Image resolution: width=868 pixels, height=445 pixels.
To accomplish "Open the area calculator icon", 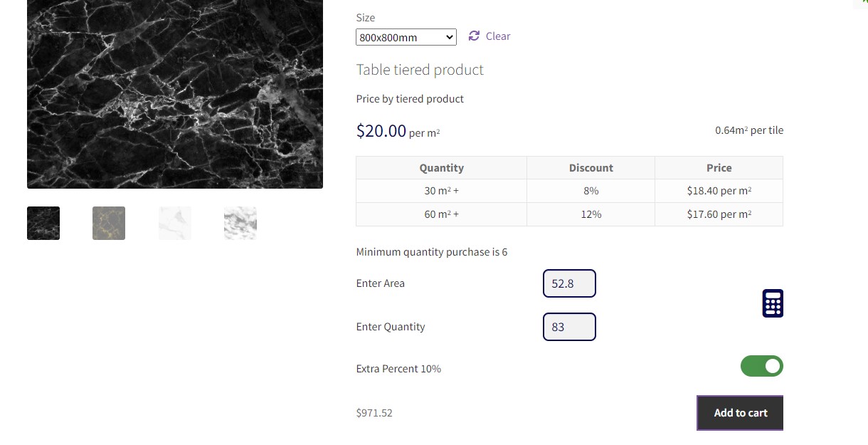I will 773,303.
